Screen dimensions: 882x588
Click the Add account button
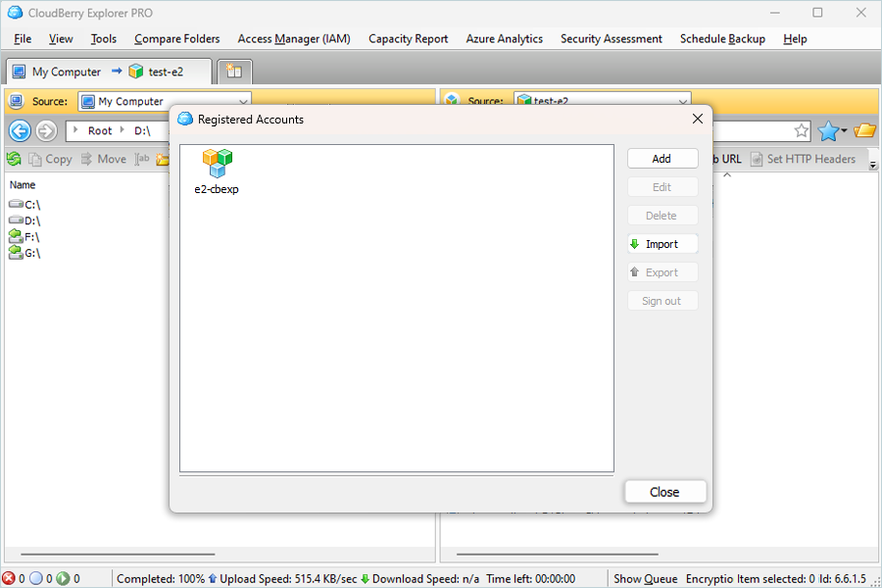662,159
